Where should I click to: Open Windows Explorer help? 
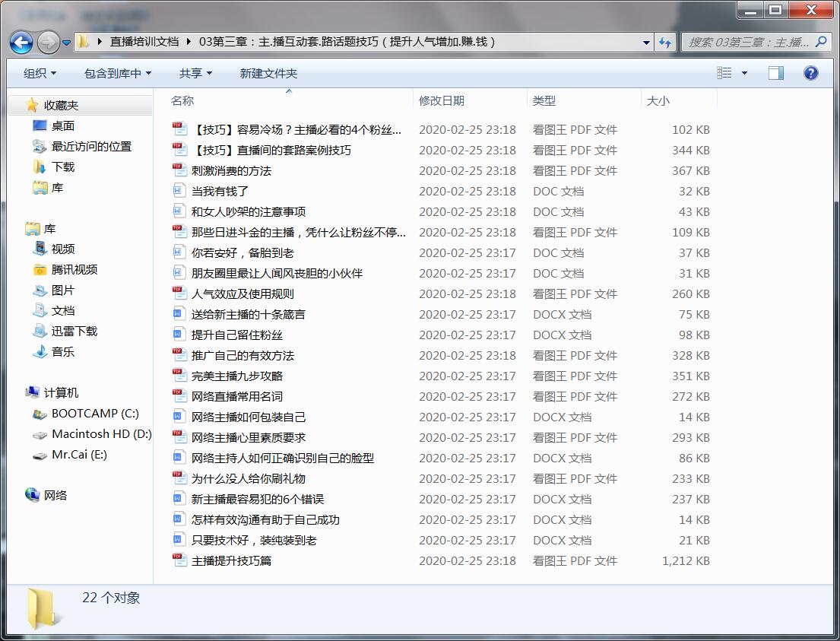point(810,73)
